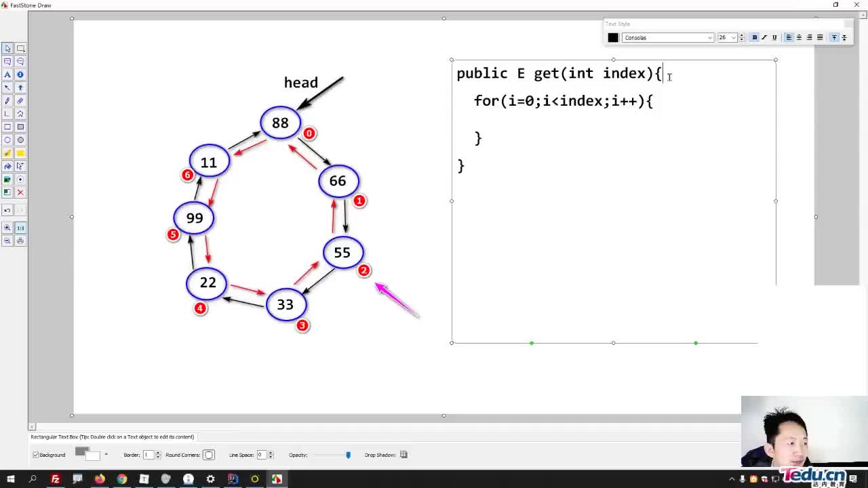Pick the rounded speech bubble tool
Image resolution: width=868 pixels, height=488 pixels.
coord(20,61)
